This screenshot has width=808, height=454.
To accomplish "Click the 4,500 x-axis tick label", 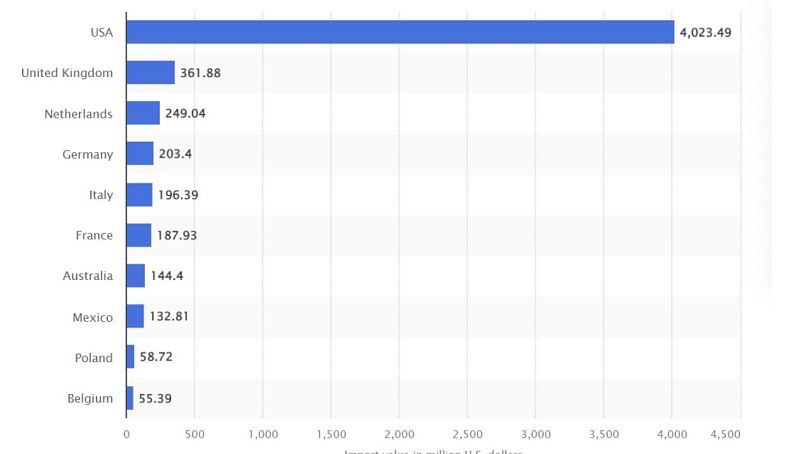I will coord(725,434).
